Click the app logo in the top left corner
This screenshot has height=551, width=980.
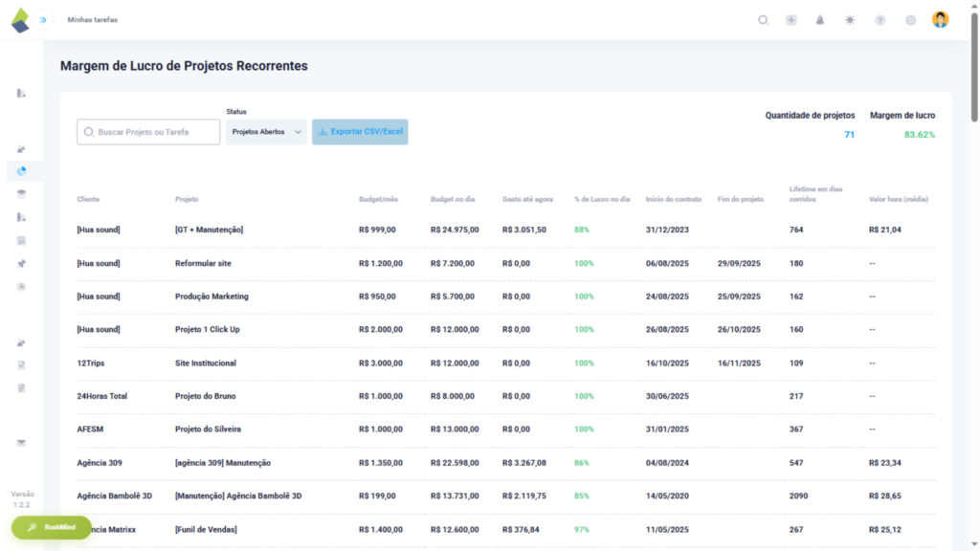(x=19, y=18)
